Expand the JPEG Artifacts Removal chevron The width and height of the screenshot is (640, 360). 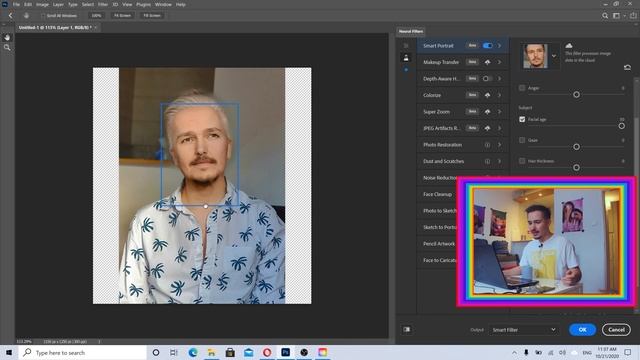pos(499,128)
